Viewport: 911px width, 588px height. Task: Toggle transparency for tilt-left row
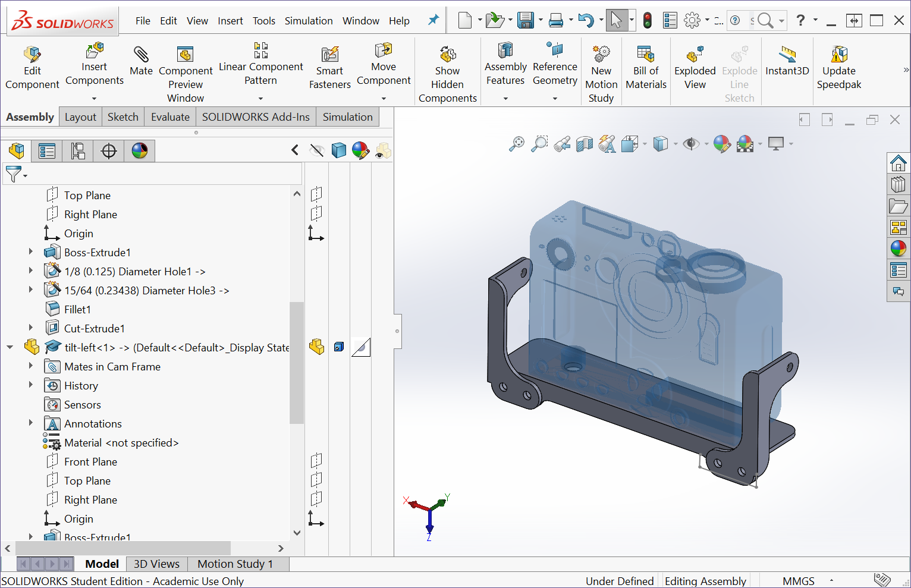pos(361,347)
